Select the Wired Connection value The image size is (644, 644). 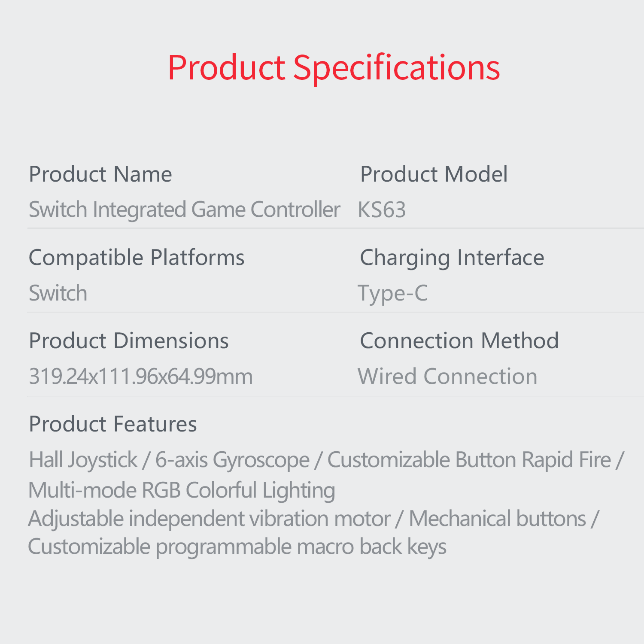447,377
